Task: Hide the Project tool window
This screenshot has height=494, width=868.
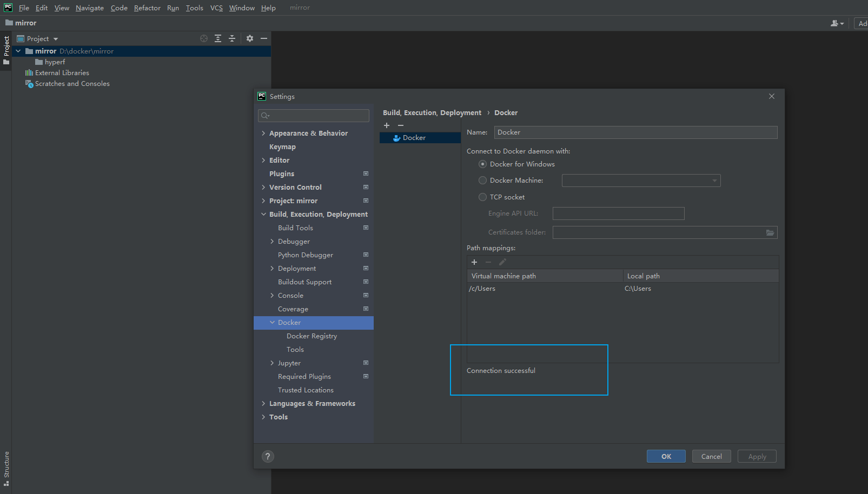Action: [x=264, y=38]
